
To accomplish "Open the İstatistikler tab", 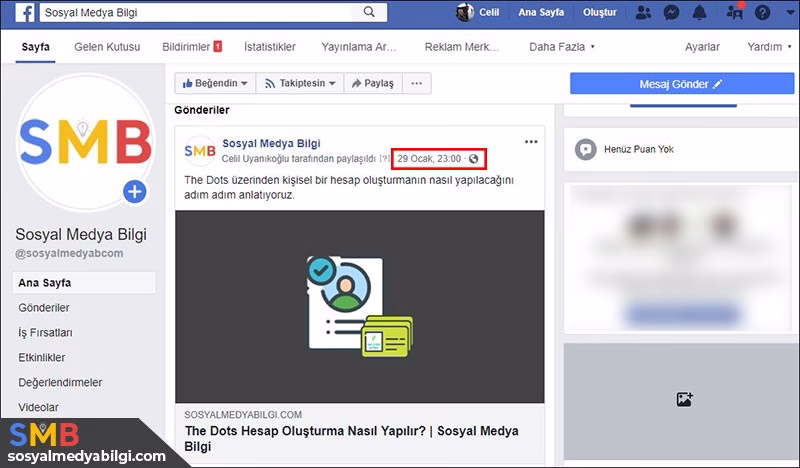I will point(270,47).
